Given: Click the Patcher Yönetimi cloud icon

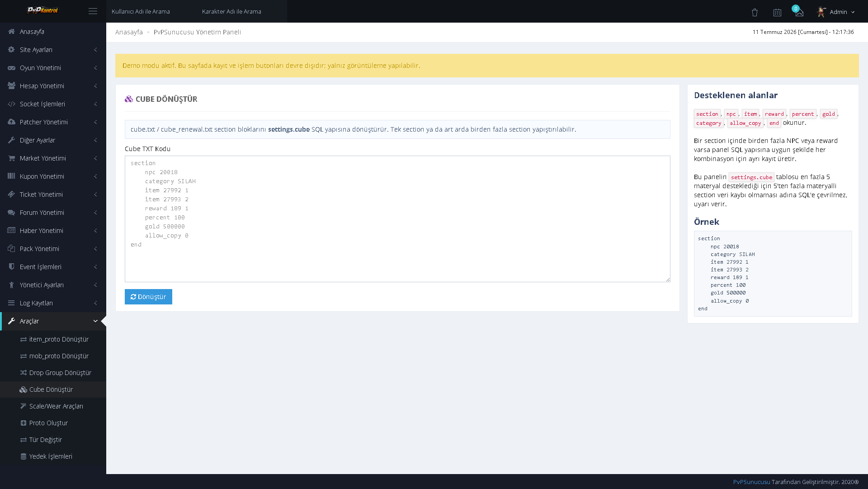Looking at the screenshot, I should (x=11, y=122).
